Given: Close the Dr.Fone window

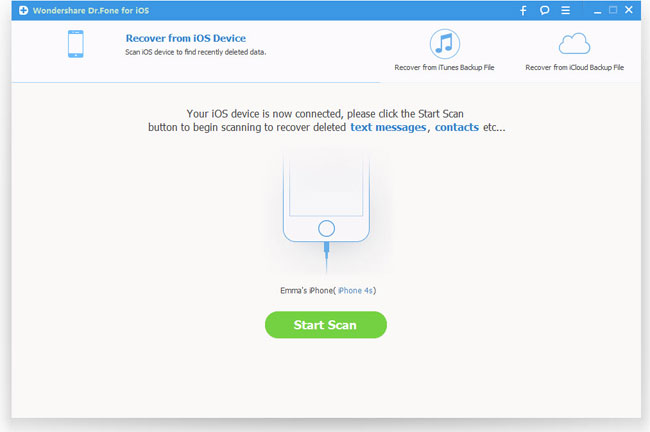Looking at the screenshot, I should (x=628, y=10).
